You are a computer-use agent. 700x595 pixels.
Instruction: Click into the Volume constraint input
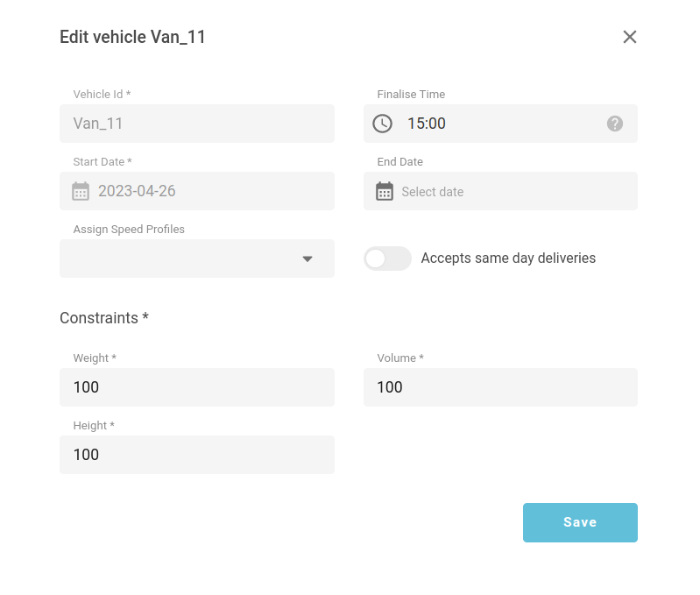coord(500,387)
